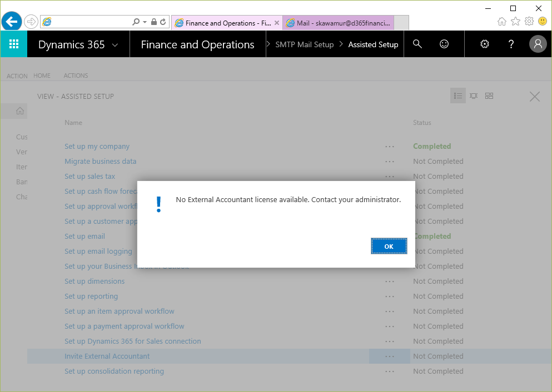This screenshot has height=392, width=552.
Task: Click the search magnifier icon
Action: 417,44
